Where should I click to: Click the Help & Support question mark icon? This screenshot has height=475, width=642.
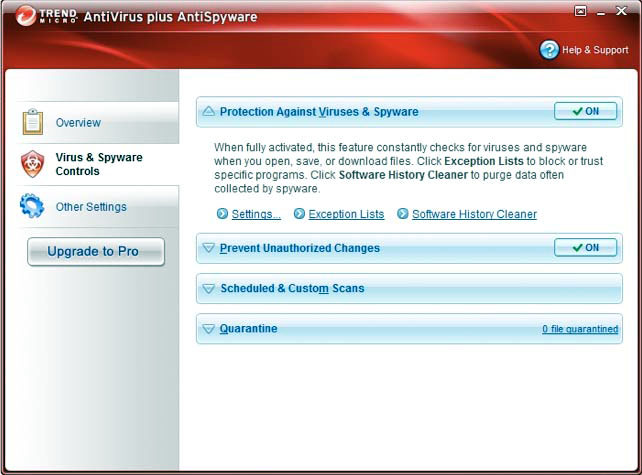pyautogui.click(x=549, y=50)
